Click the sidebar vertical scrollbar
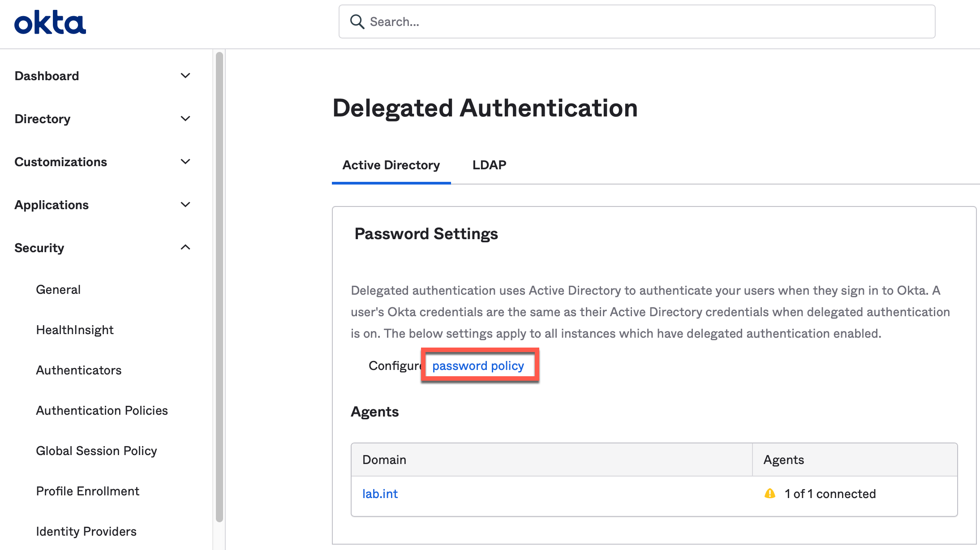 [x=219, y=287]
